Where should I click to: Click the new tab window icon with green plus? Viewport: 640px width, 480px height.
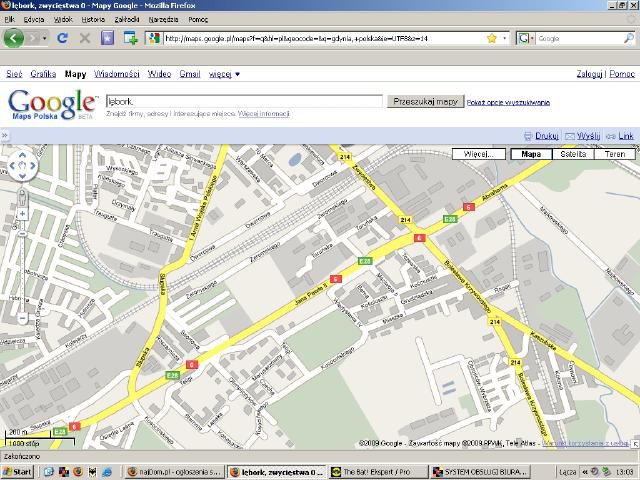[x=131, y=38]
